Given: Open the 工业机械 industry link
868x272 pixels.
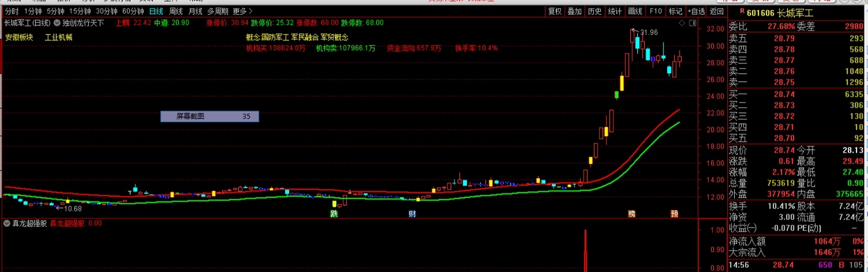Looking at the screenshot, I should coord(58,37).
